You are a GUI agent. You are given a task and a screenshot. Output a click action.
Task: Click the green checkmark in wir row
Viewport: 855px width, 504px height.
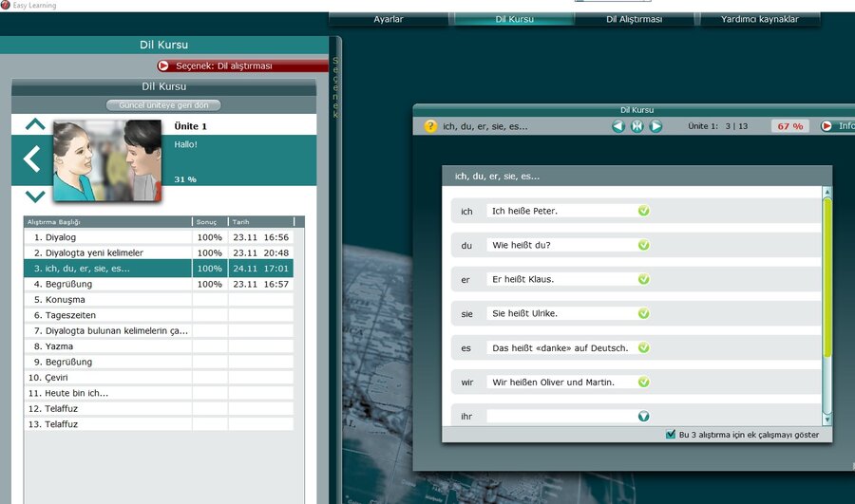(643, 382)
